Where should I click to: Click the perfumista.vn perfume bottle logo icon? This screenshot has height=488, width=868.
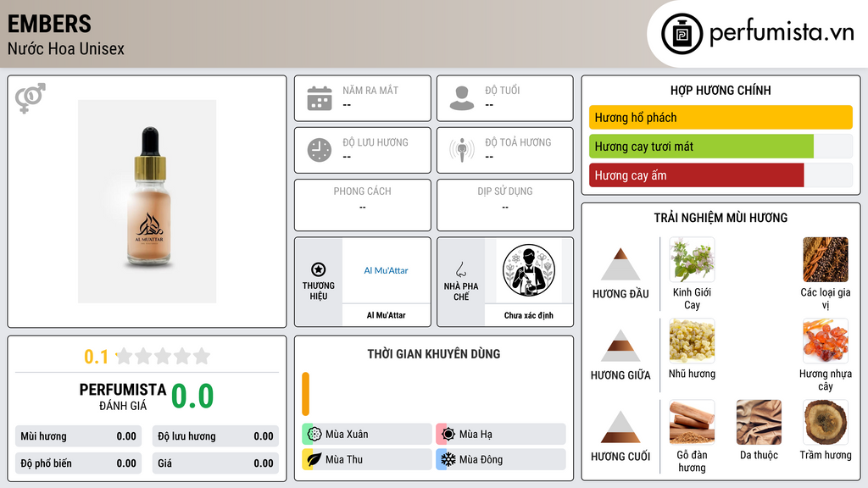[682, 34]
